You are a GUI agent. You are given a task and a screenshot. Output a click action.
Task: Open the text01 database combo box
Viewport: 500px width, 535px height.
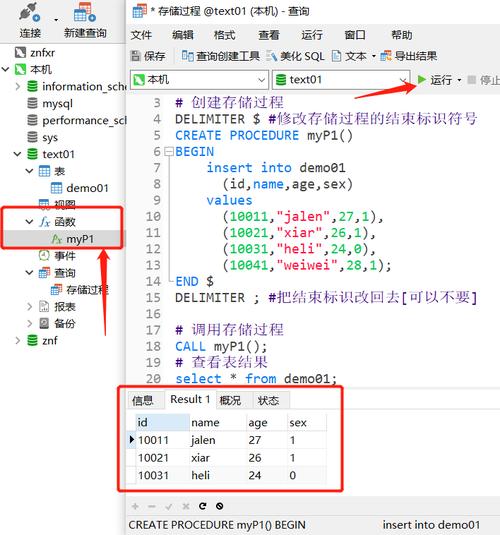pyautogui.click(x=341, y=80)
